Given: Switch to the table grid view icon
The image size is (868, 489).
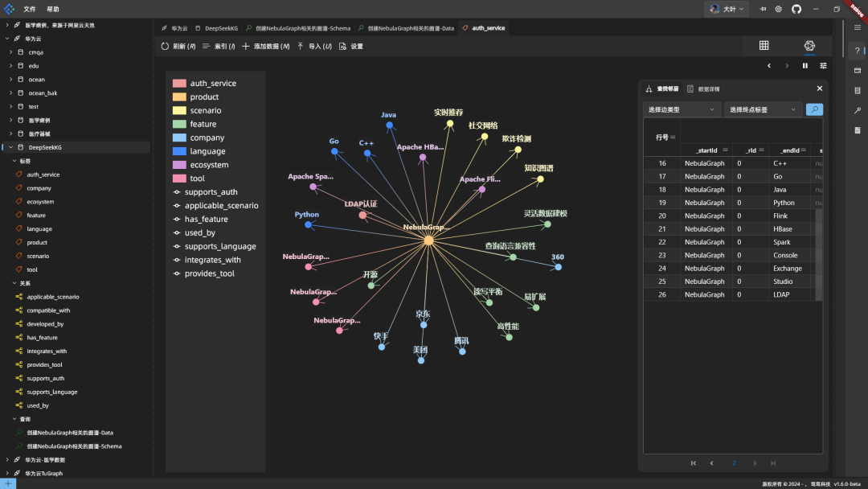Looking at the screenshot, I should (764, 45).
